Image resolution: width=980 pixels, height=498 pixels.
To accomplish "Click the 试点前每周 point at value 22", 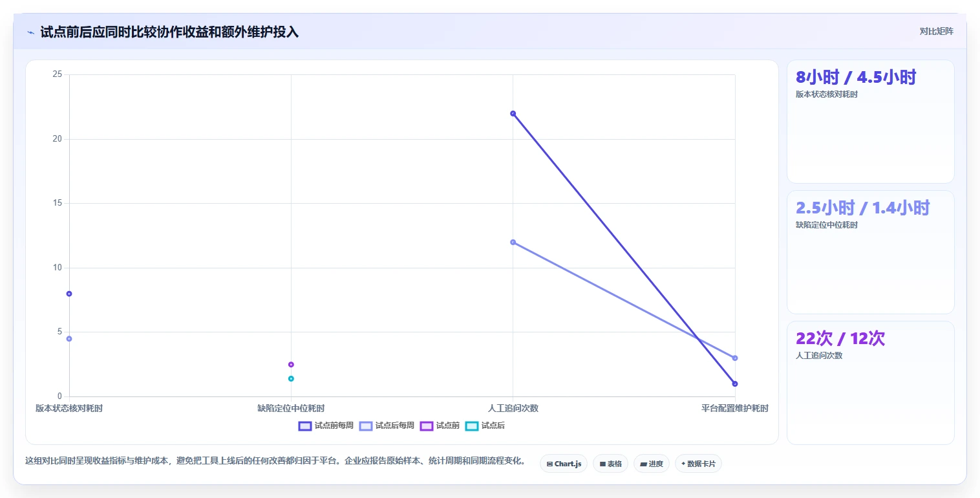I will (513, 113).
